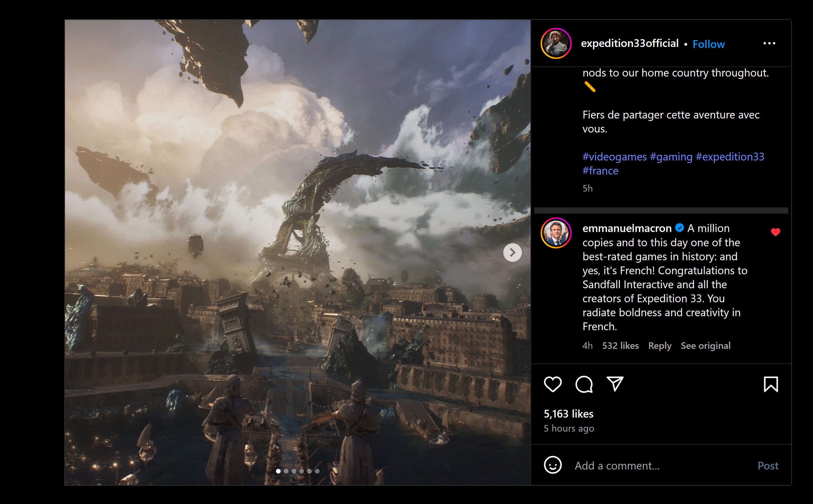Share post via paper plane icon
This screenshot has height=504, width=813.
[615, 384]
